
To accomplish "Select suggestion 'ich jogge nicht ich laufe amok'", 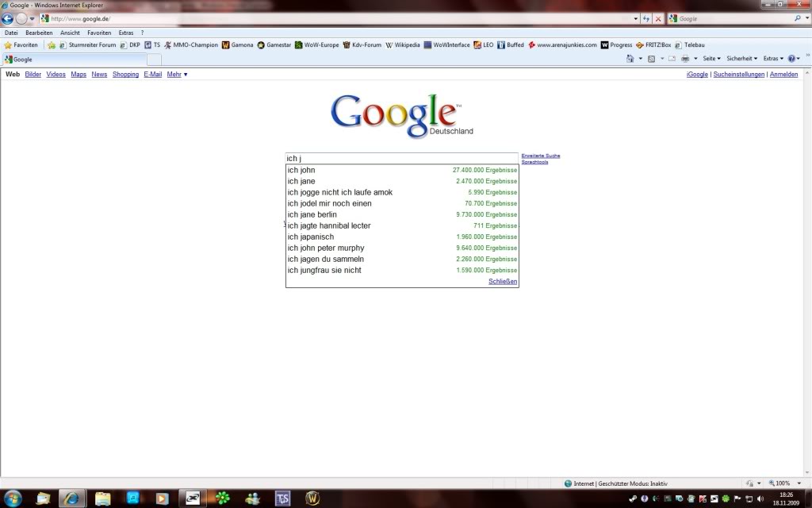I will coord(402,192).
